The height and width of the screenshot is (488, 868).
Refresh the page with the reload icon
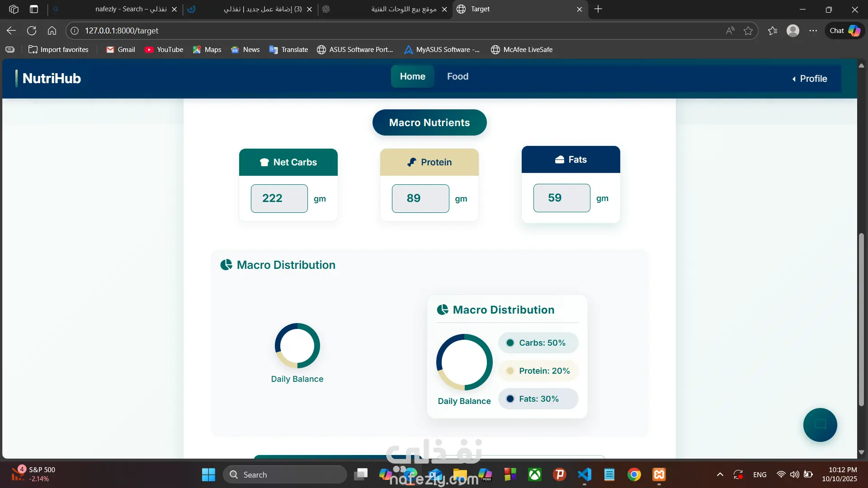(x=32, y=31)
